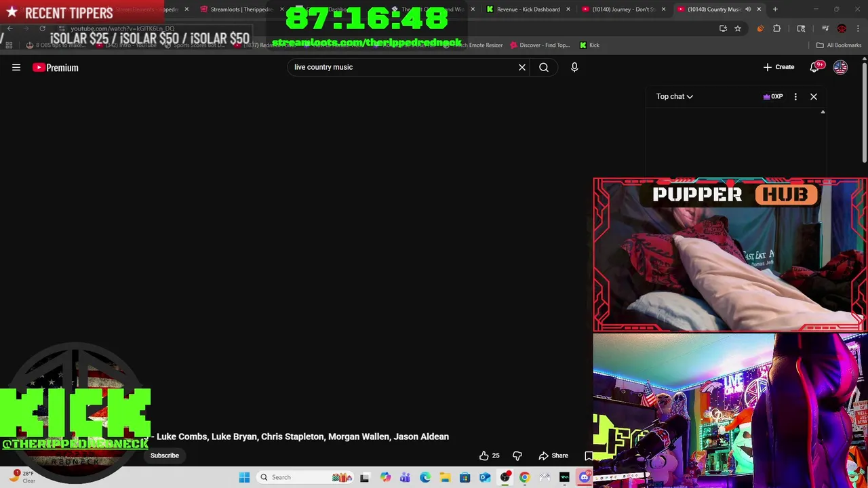This screenshot has width=868, height=488.
Task: Bookmark this tab with the star icon
Action: (738, 28)
